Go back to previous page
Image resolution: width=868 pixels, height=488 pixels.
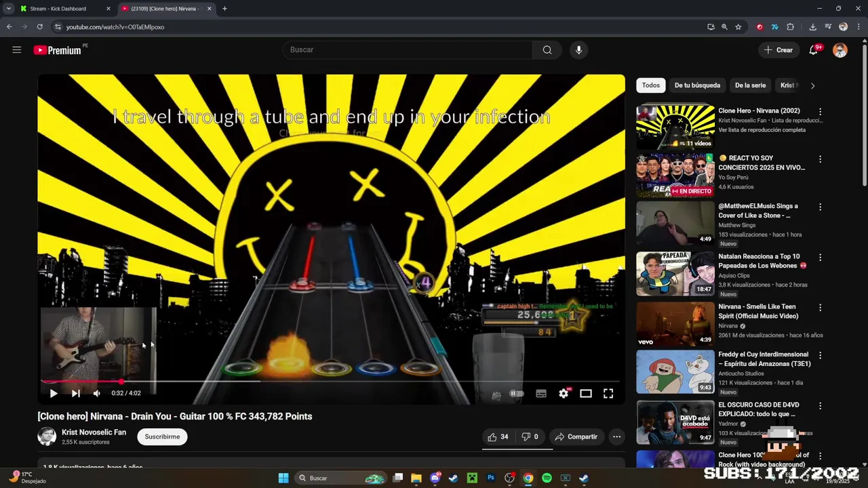9,27
